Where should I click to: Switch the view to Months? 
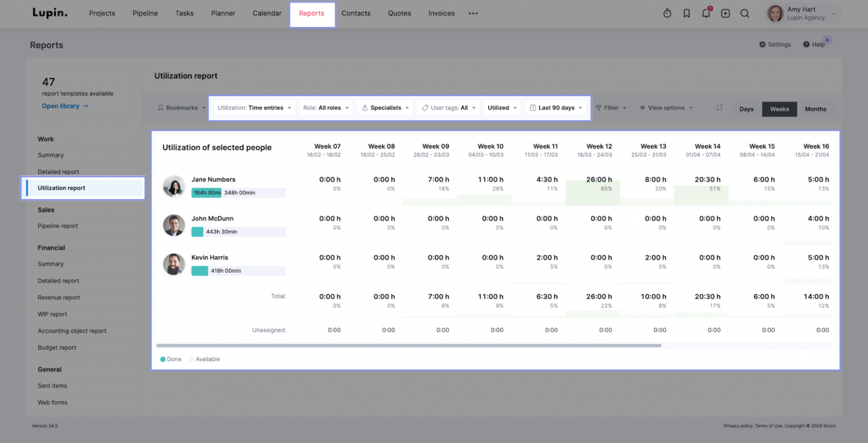(815, 108)
